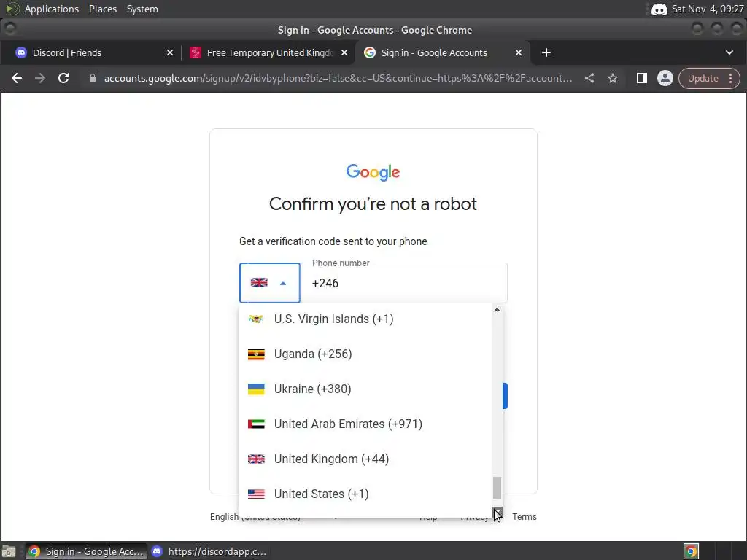This screenshot has height=560, width=747.
Task: Click the date and time clock
Action: 708,9
